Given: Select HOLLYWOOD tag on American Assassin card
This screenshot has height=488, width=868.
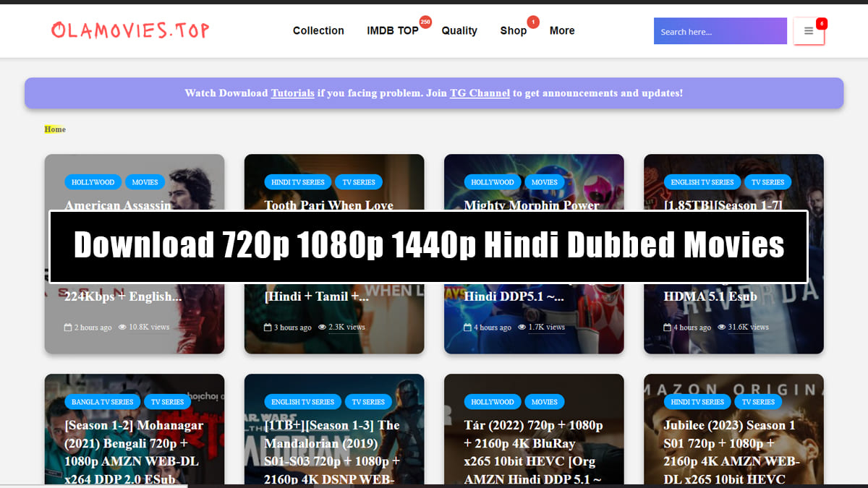Looking at the screenshot, I should pyautogui.click(x=93, y=182).
